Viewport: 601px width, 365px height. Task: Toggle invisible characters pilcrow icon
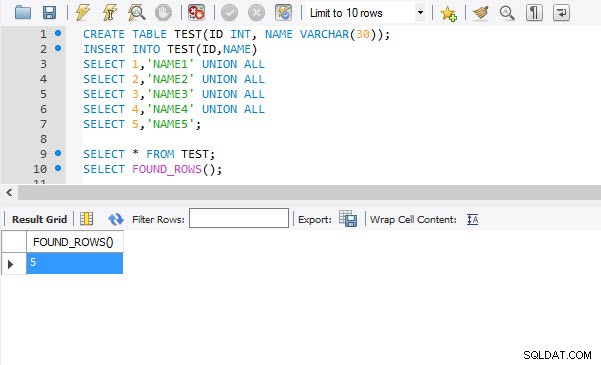534,13
